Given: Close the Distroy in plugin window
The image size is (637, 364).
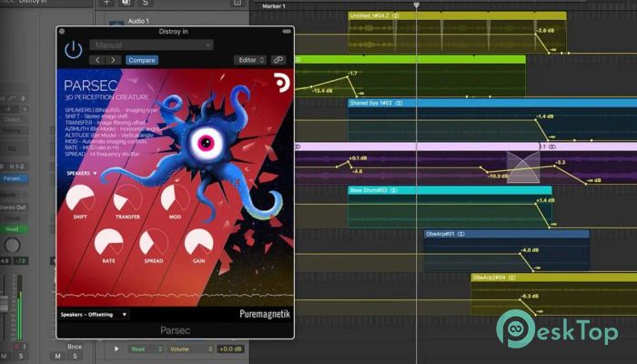Looking at the screenshot, I should 62,31.
